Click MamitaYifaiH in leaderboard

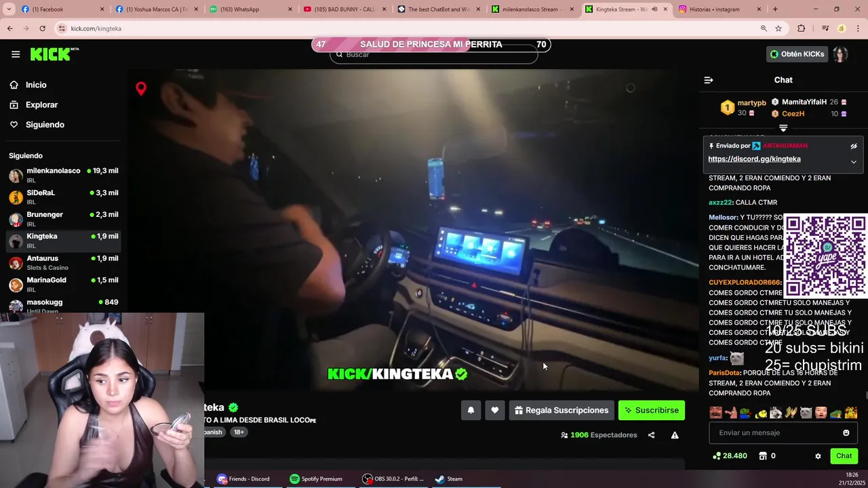pos(804,102)
